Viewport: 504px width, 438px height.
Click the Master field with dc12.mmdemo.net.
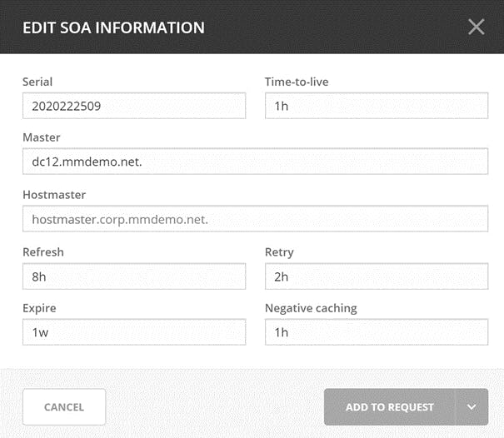255,162
